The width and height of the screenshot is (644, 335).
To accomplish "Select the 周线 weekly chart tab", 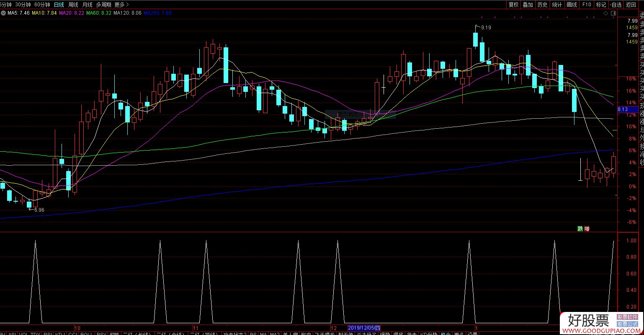I will (x=73, y=5).
